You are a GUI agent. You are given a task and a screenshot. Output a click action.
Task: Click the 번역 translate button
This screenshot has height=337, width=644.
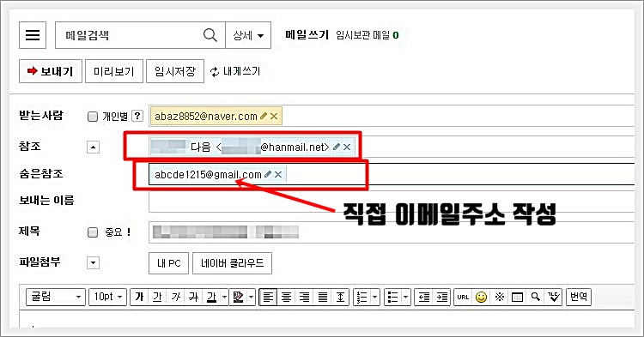pos(579,297)
